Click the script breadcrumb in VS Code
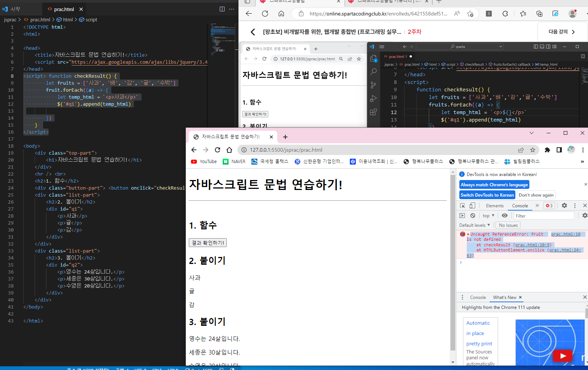This screenshot has height=370, width=588. pyautogui.click(x=88, y=20)
